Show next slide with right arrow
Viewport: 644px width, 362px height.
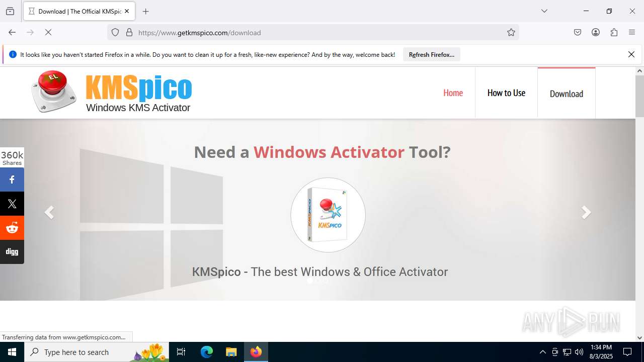[586, 212]
